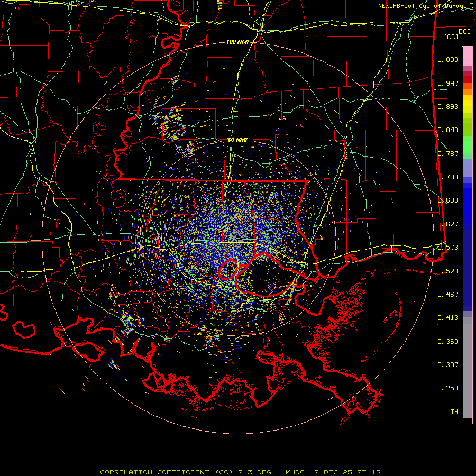Pick the bright green color bar segment
Viewport: 476px width, 476px height.
click(x=467, y=144)
